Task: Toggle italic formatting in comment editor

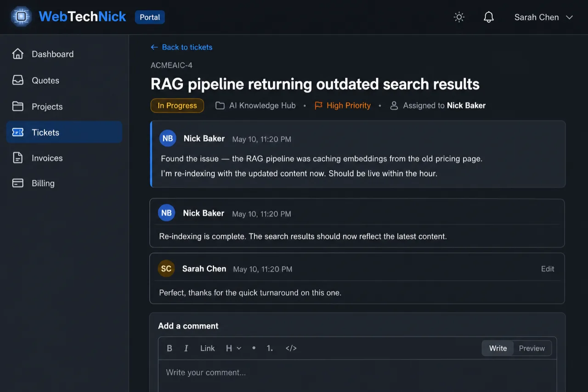Action: pos(186,348)
